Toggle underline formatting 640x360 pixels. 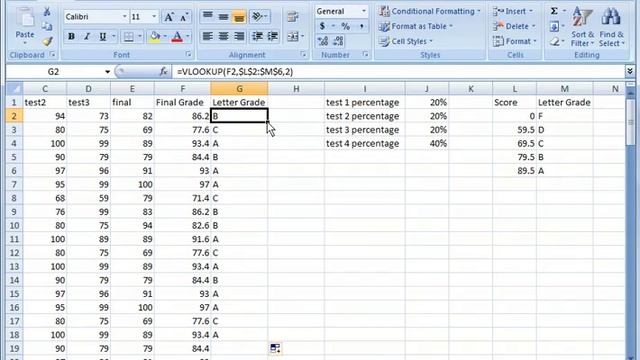pos(102,36)
